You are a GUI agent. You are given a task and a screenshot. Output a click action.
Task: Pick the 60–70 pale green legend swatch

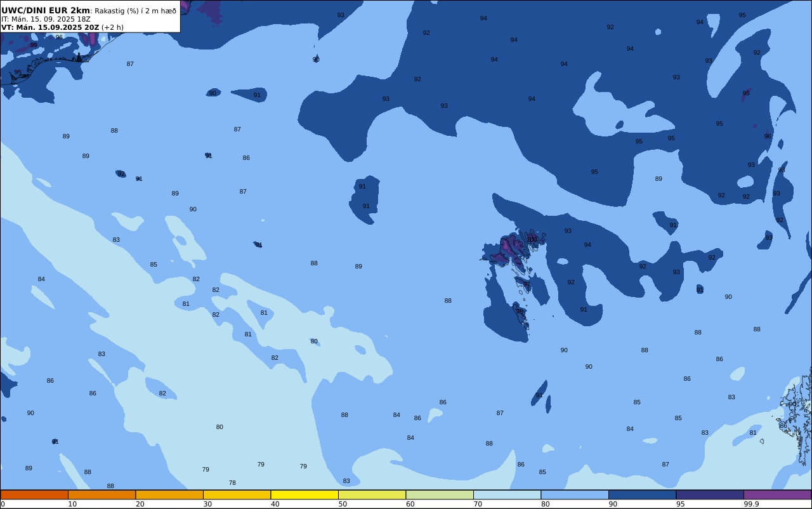[440, 494]
